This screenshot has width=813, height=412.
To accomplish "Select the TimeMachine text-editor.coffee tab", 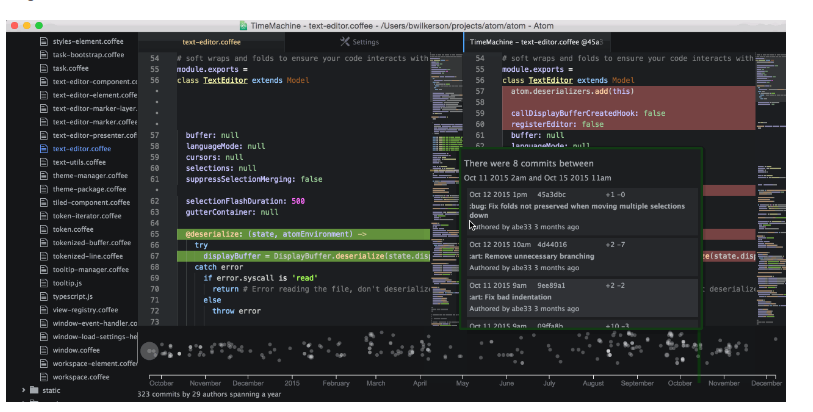I will tap(536, 42).
